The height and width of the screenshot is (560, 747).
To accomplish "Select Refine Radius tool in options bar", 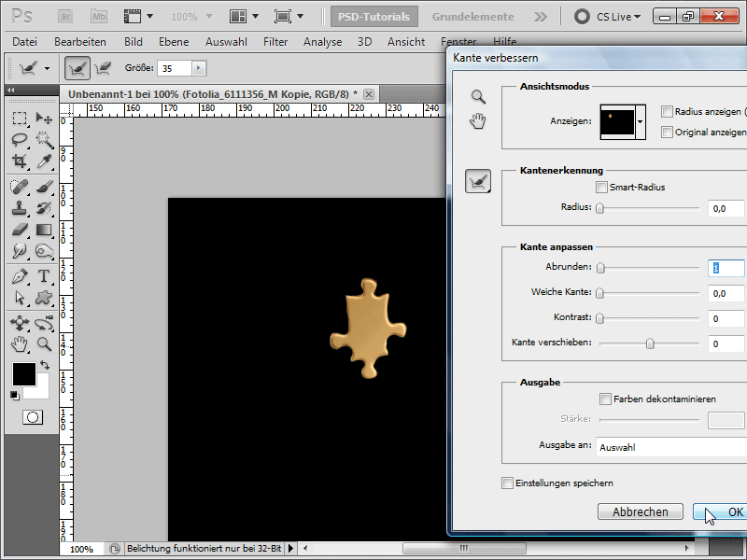I will point(78,68).
